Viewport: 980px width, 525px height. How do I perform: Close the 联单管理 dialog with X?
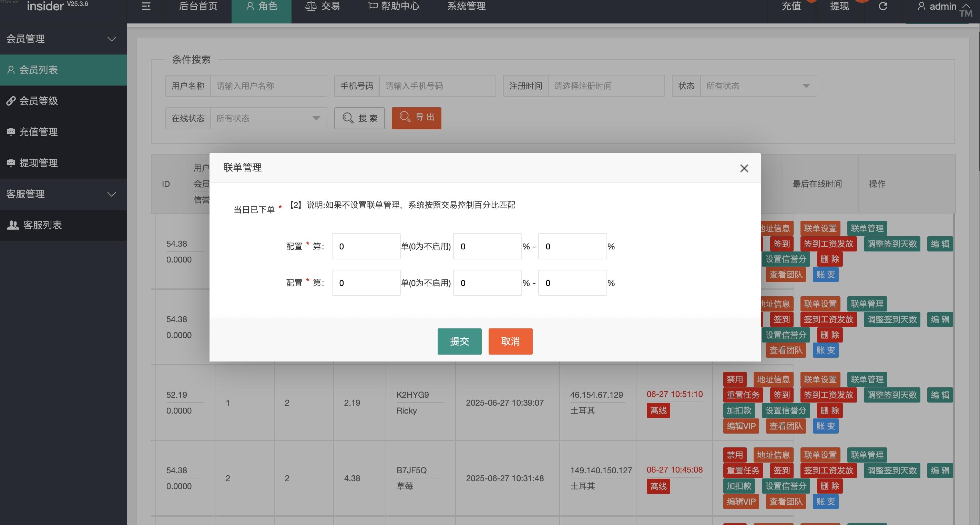point(744,168)
